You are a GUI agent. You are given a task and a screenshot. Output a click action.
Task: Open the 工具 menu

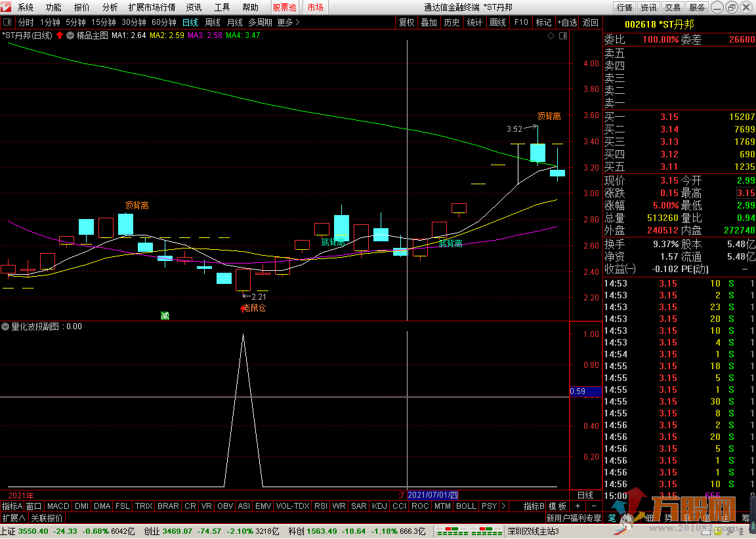coord(222,7)
